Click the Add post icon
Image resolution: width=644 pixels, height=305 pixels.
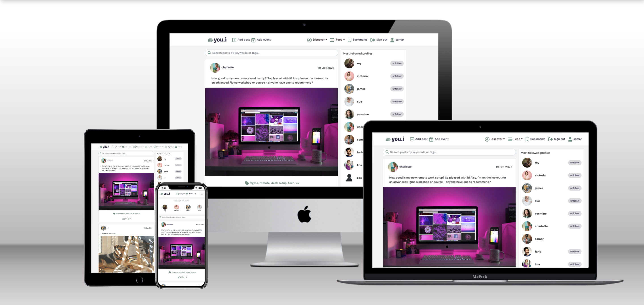pyautogui.click(x=233, y=39)
